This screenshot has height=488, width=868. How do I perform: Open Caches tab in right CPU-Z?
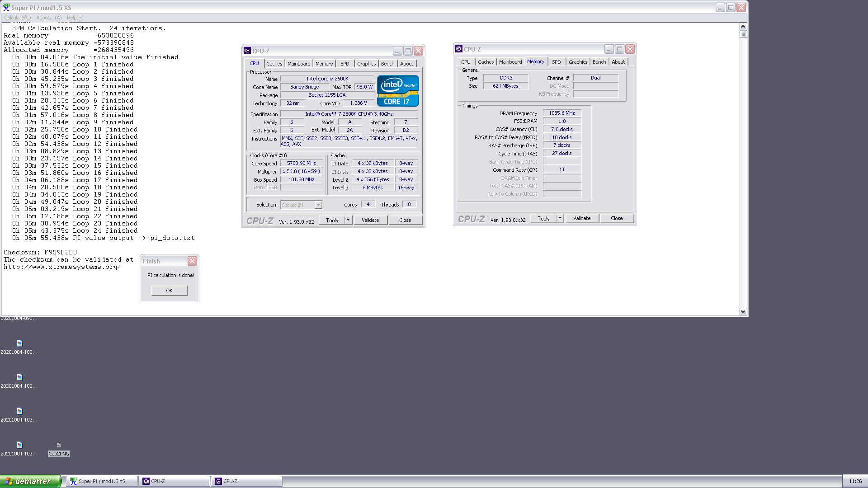coord(486,62)
